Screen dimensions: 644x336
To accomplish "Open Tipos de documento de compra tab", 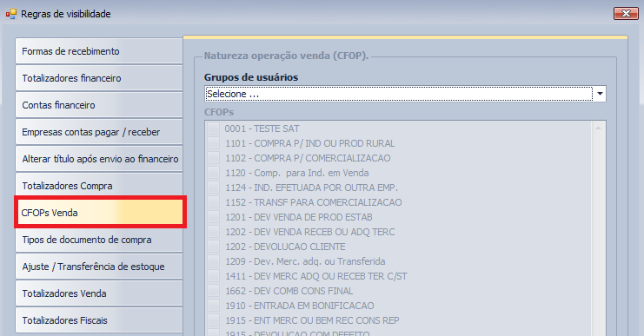I will pyautogui.click(x=99, y=240).
